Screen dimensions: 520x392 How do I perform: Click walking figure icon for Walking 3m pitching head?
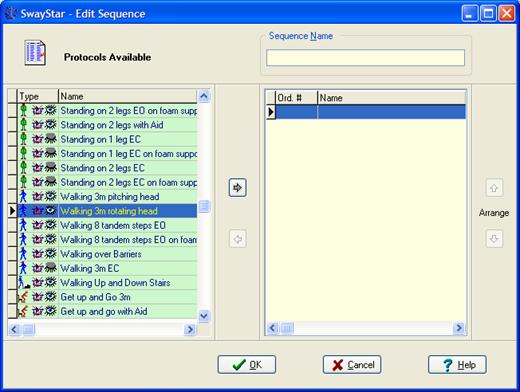pos(23,196)
